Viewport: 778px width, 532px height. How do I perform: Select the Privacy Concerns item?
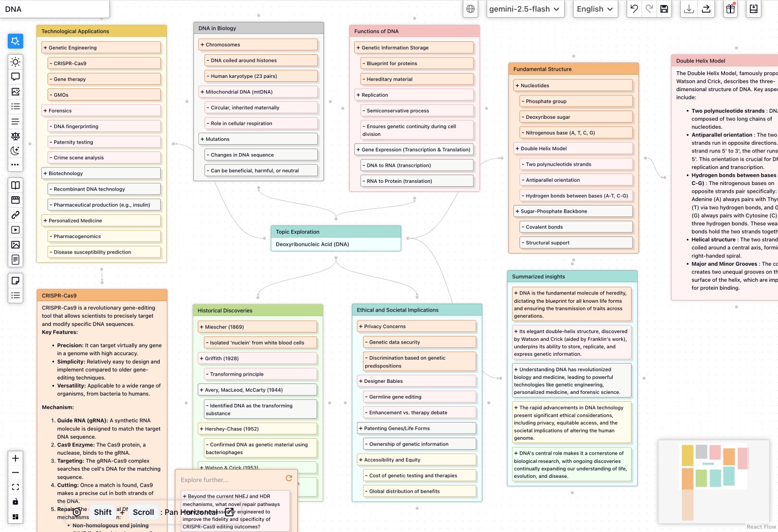(417, 326)
